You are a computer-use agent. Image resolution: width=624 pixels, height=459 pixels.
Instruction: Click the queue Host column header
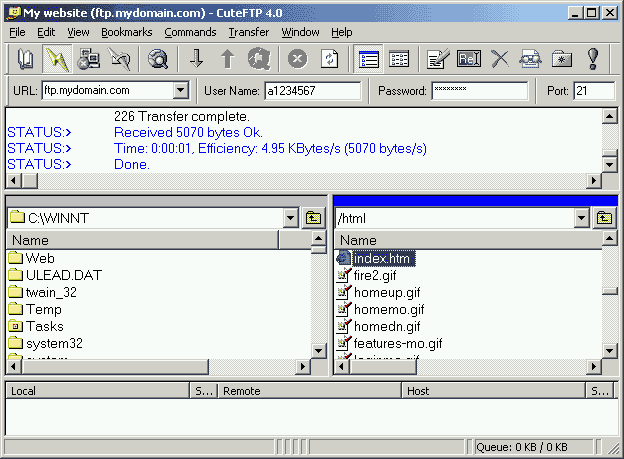(493, 391)
